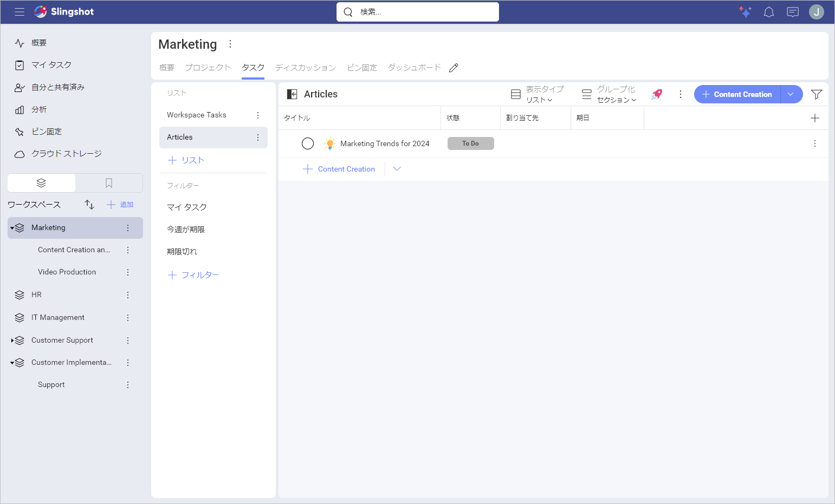Click the rocket automation icon
The image size is (835, 504).
(657, 94)
